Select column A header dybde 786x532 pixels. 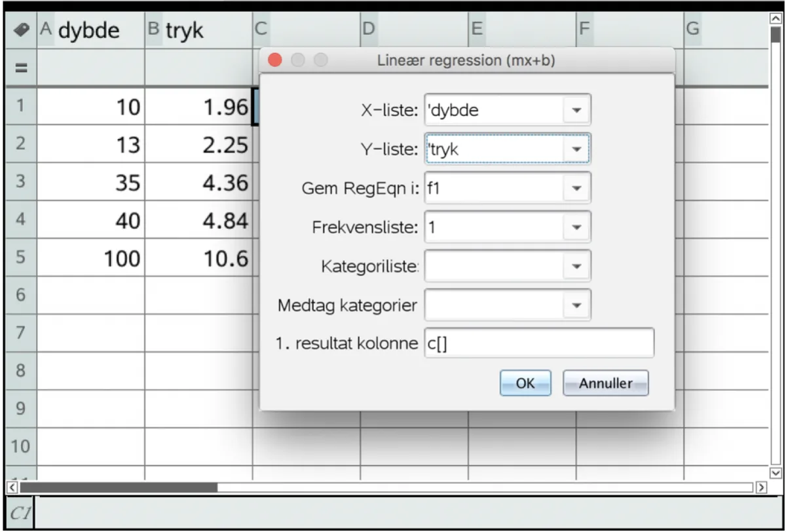click(x=90, y=30)
